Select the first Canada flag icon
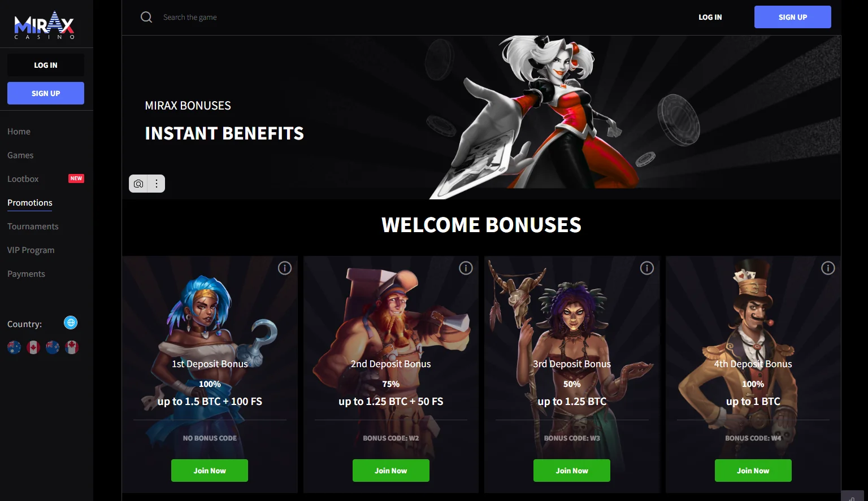 point(33,347)
